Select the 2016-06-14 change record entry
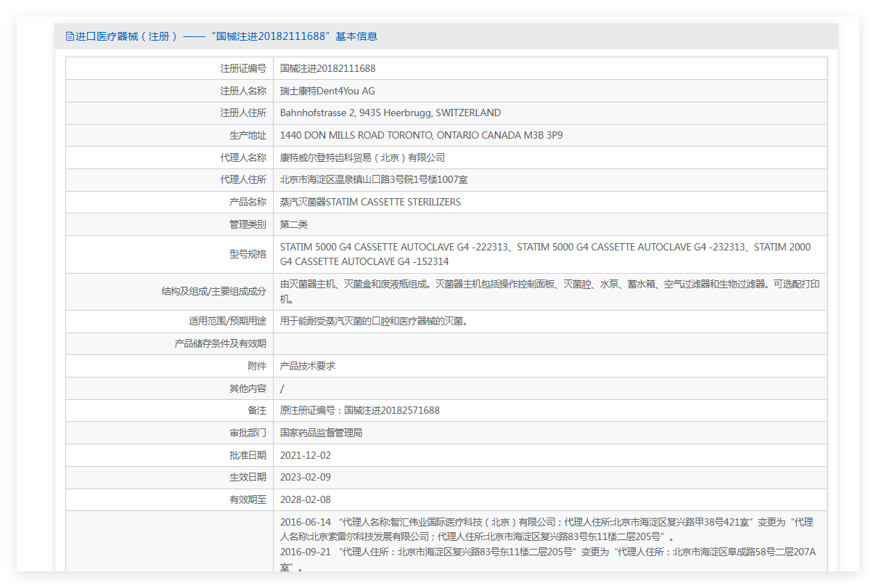 click(x=547, y=529)
